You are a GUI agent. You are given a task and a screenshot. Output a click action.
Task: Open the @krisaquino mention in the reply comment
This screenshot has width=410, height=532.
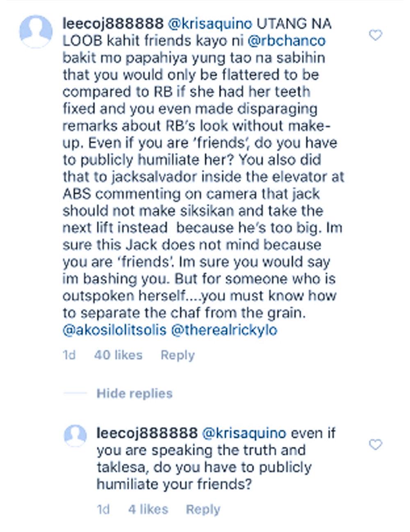[244, 433]
